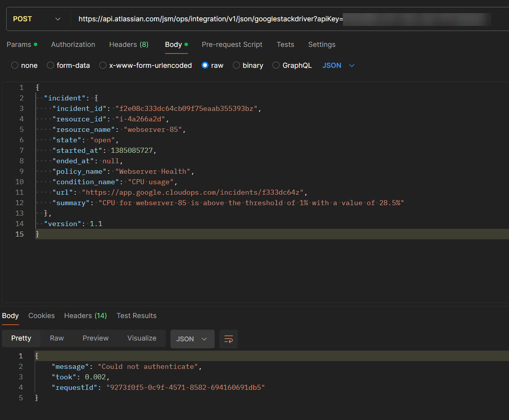Switch to the Test Results tab
The width and height of the screenshot is (509, 420).
coord(137,316)
